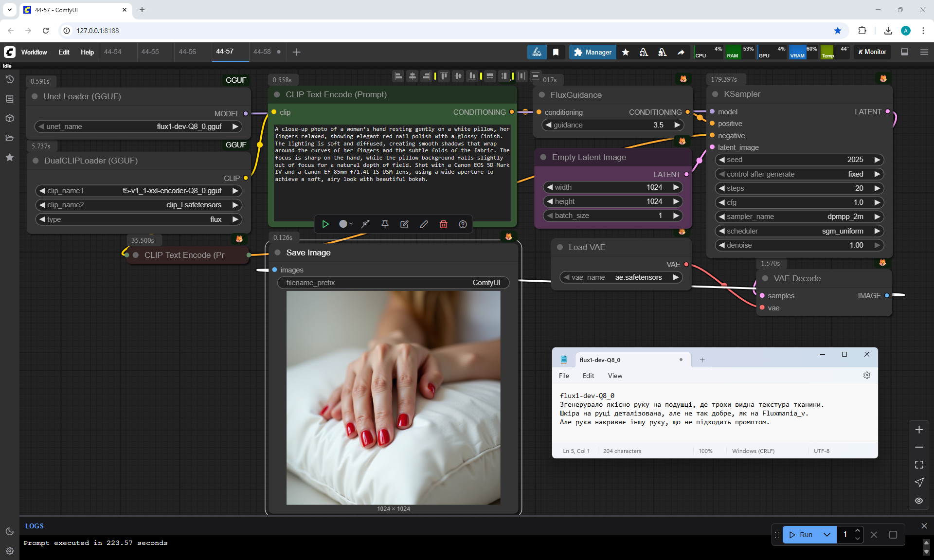This screenshot has height=560, width=934.
Task: Open the Manager button
Action: (x=593, y=52)
